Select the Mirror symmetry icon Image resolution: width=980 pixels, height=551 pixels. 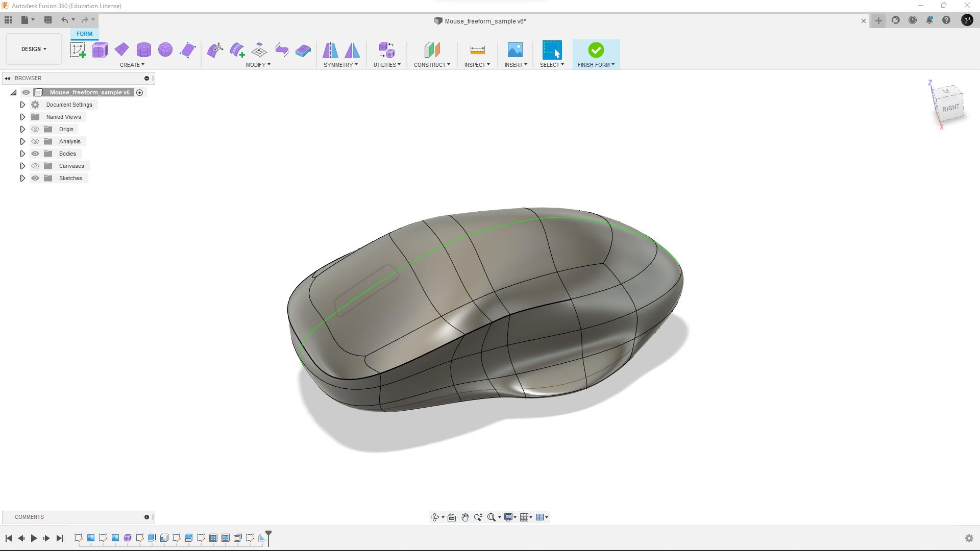click(330, 50)
